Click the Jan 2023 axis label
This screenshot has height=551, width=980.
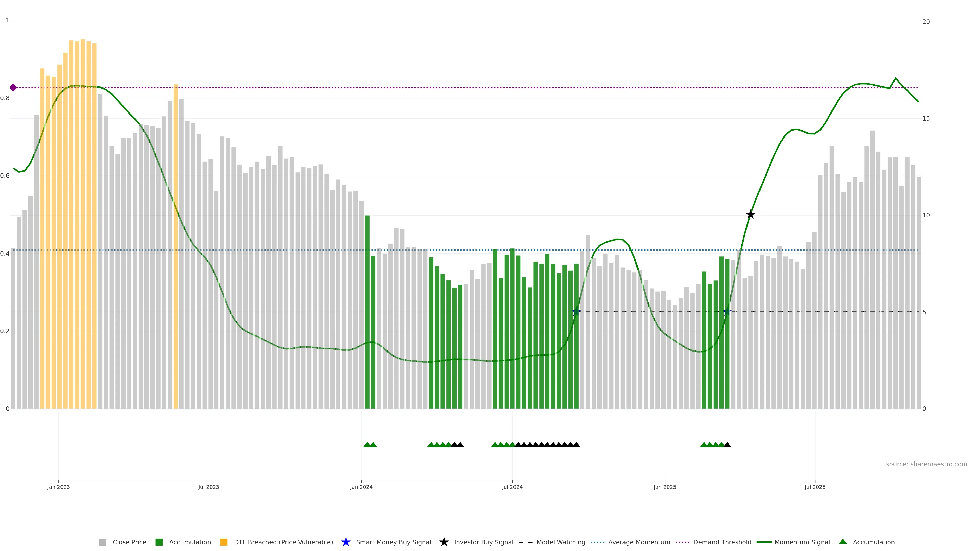[59, 487]
